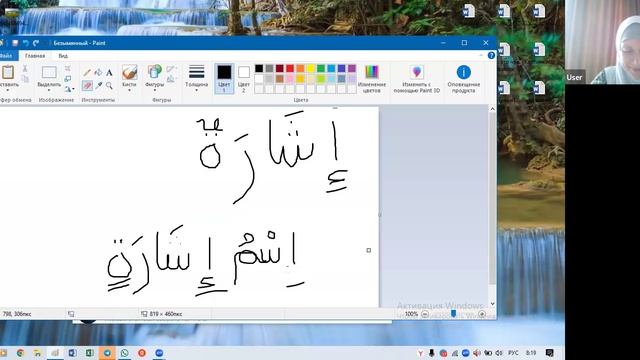Screen dimensions: 640x360
Task: Select the Fill with color bucket tool
Action: [x=98, y=73]
